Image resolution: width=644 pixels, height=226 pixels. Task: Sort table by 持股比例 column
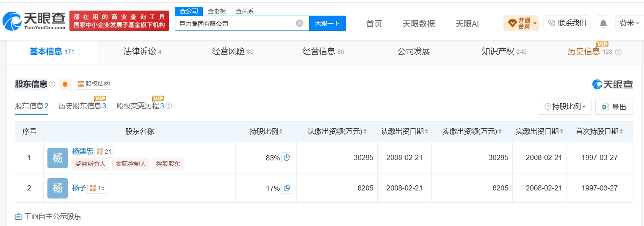[266, 131]
